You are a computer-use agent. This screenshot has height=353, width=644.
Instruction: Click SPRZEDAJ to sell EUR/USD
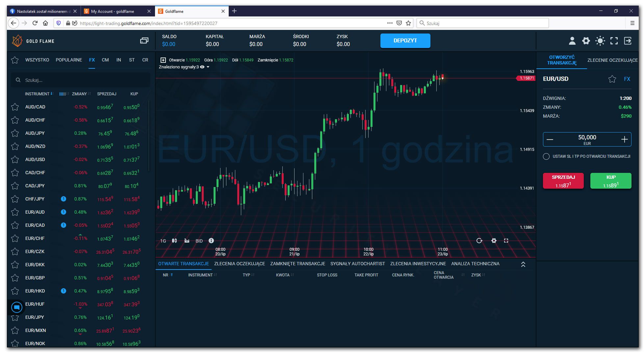click(563, 181)
